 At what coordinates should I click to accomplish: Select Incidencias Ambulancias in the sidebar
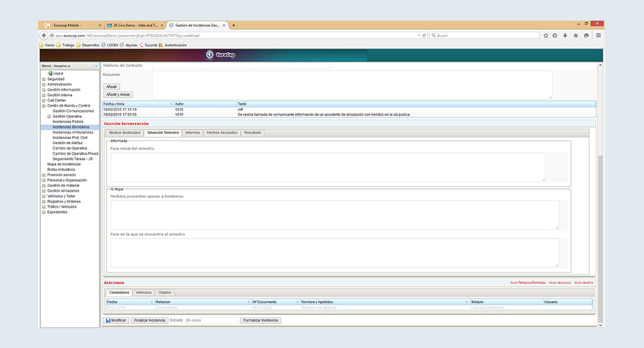(73, 132)
